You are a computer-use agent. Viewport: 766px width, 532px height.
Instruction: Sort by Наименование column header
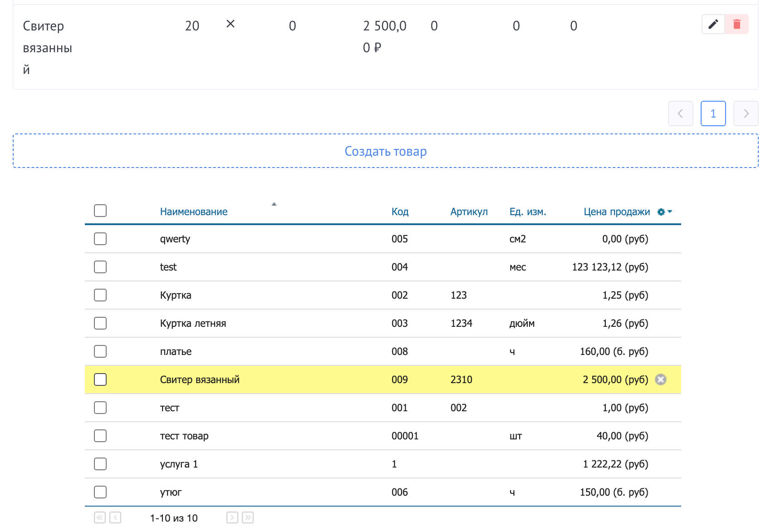click(194, 212)
